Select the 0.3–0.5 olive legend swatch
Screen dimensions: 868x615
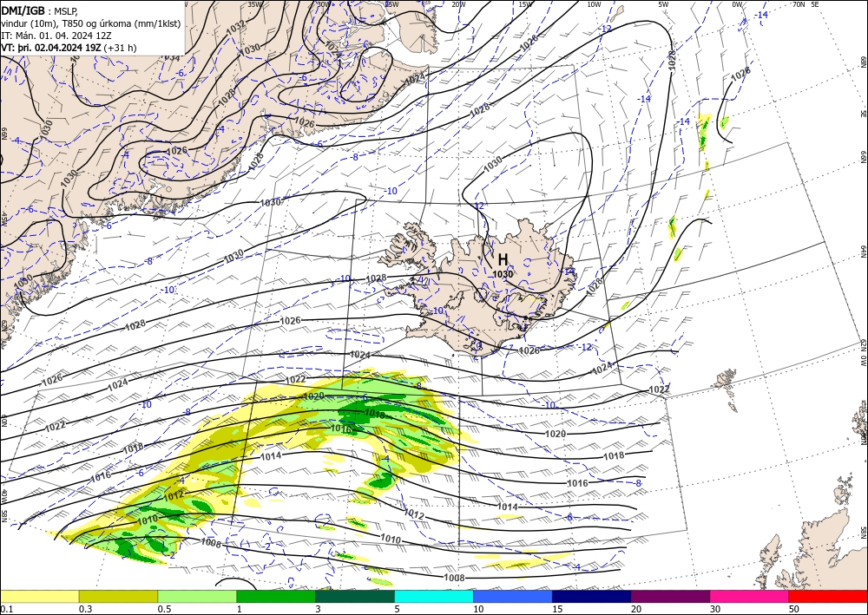click(x=118, y=596)
